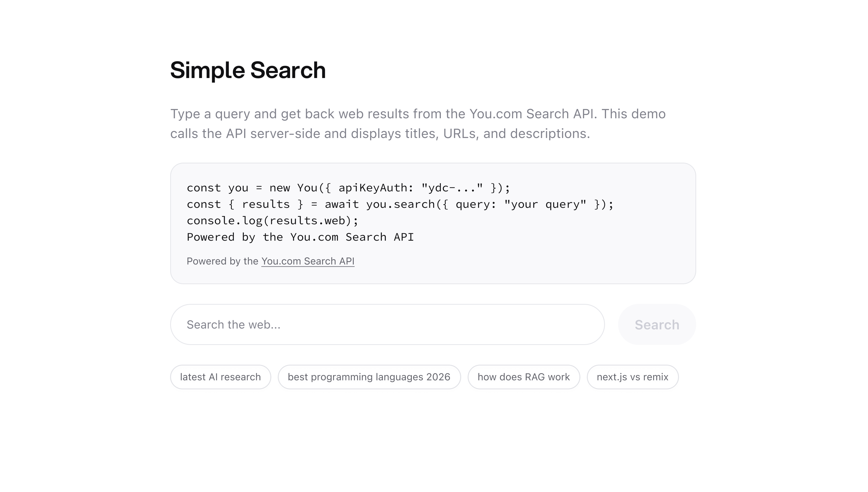Click the monospace "Powered by the You.com" code line
This screenshot has height=492, width=868.
point(300,237)
